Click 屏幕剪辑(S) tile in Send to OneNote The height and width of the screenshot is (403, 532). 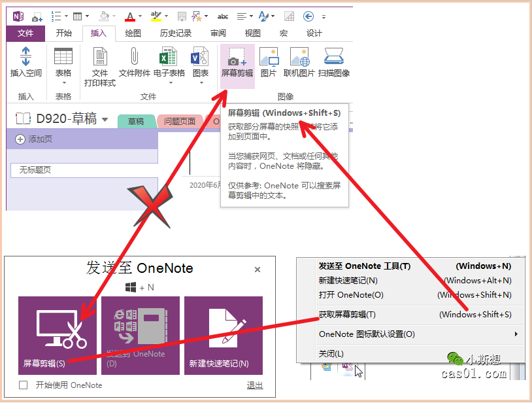pyautogui.click(x=58, y=336)
